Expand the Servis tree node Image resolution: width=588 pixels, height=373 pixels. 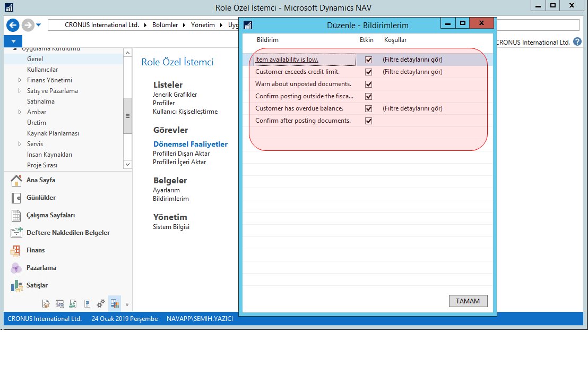click(20, 144)
